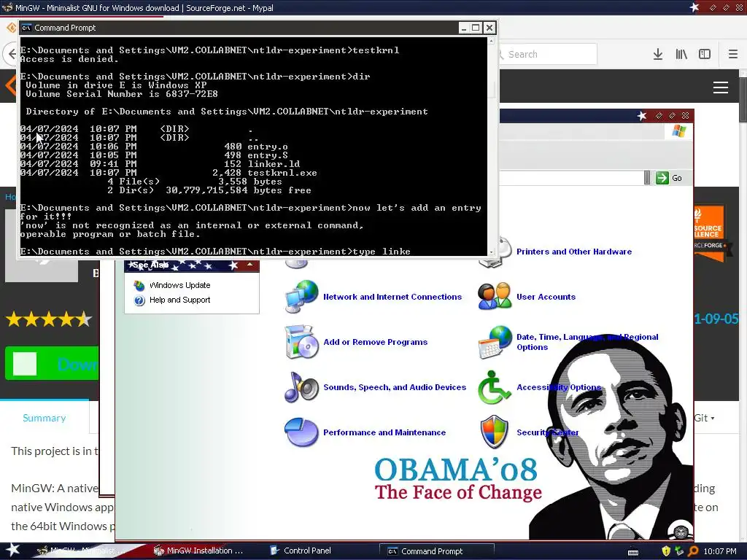Open the SourceForge site hamburger menu
Viewport: 747px width, 560px height.
pos(720,87)
